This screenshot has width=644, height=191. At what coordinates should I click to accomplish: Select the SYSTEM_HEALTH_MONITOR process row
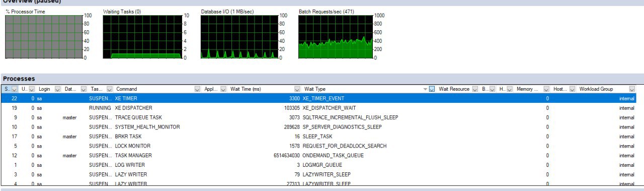322,127
